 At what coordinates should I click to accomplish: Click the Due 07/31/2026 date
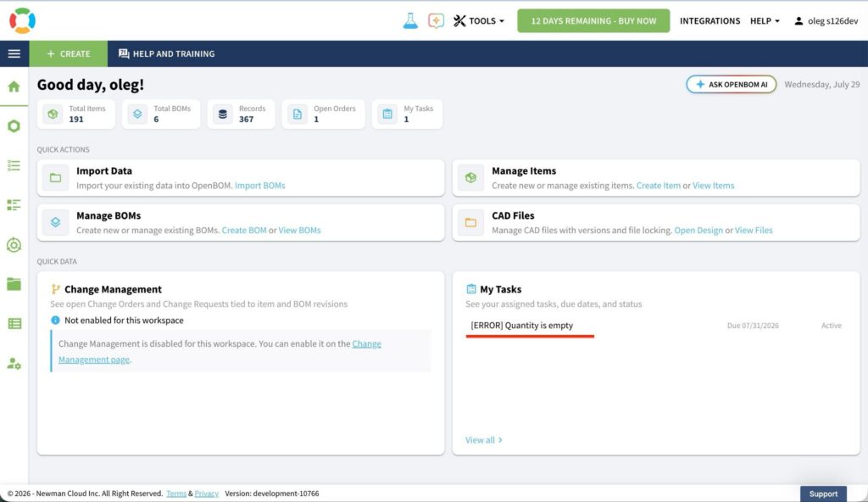(x=753, y=326)
